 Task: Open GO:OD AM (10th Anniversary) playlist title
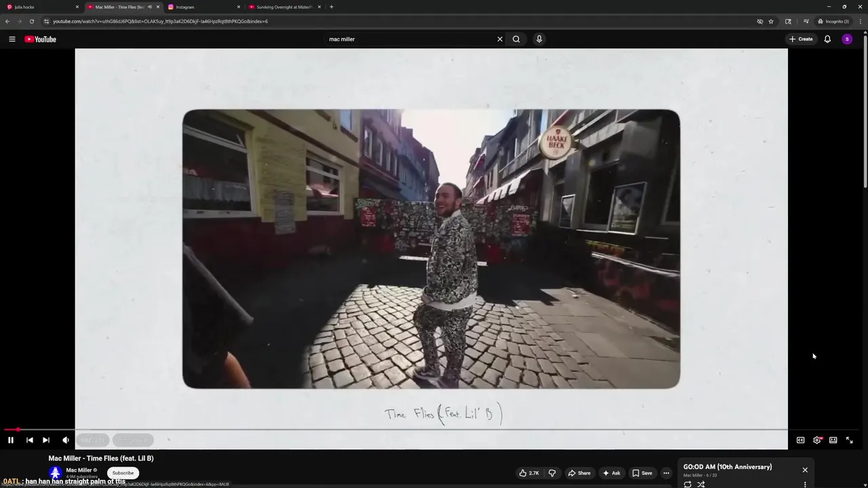pos(727,467)
